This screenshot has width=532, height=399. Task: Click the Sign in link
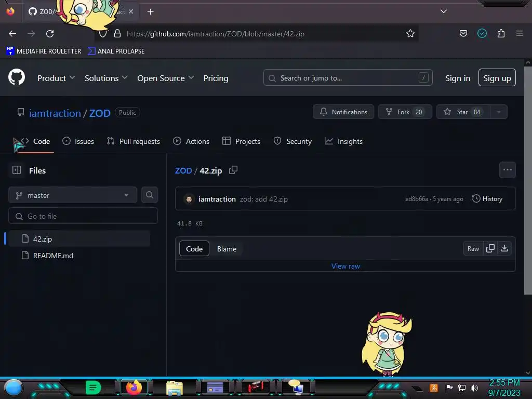point(457,78)
